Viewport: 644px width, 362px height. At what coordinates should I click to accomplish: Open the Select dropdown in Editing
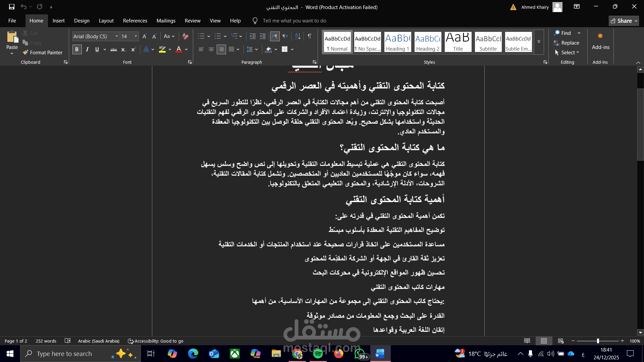[x=567, y=52]
